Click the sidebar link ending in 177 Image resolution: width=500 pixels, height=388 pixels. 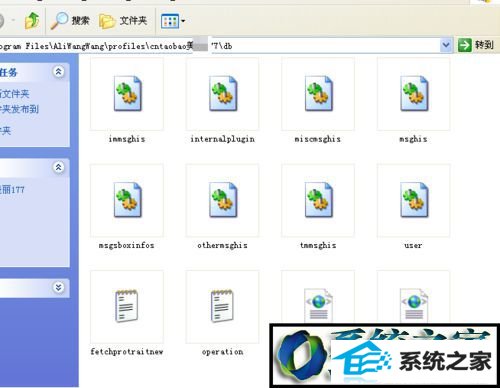click(12, 190)
